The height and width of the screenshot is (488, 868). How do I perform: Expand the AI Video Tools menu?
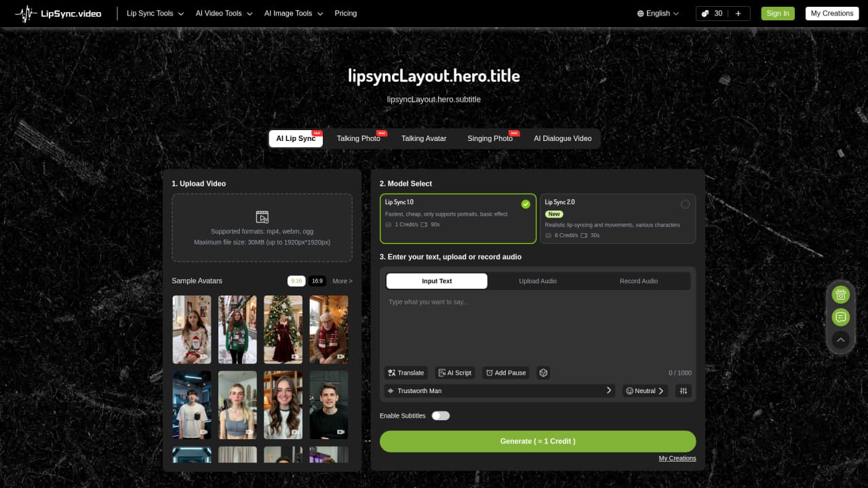point(224,14)
